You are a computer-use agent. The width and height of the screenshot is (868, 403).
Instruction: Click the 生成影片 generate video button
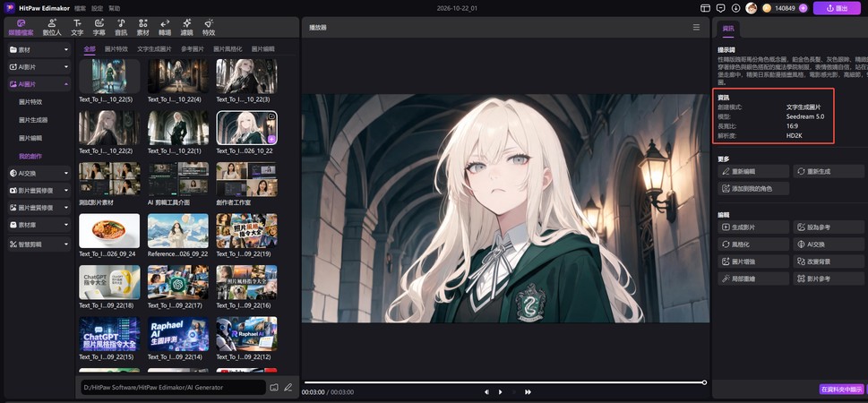[x=753, y=227]
